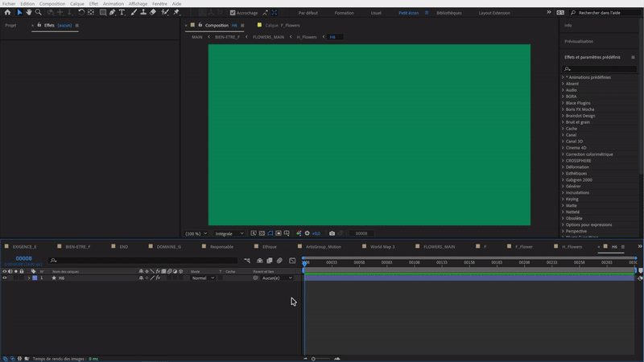Select the Puppet Pin tool
Image resolution: width=644 pixels, height=362 pixels.
176,13
